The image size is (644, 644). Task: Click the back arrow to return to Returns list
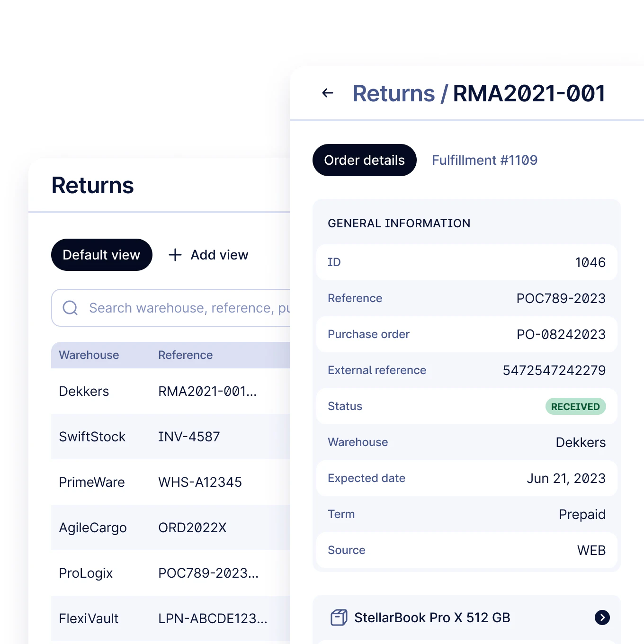pos(327,93)
